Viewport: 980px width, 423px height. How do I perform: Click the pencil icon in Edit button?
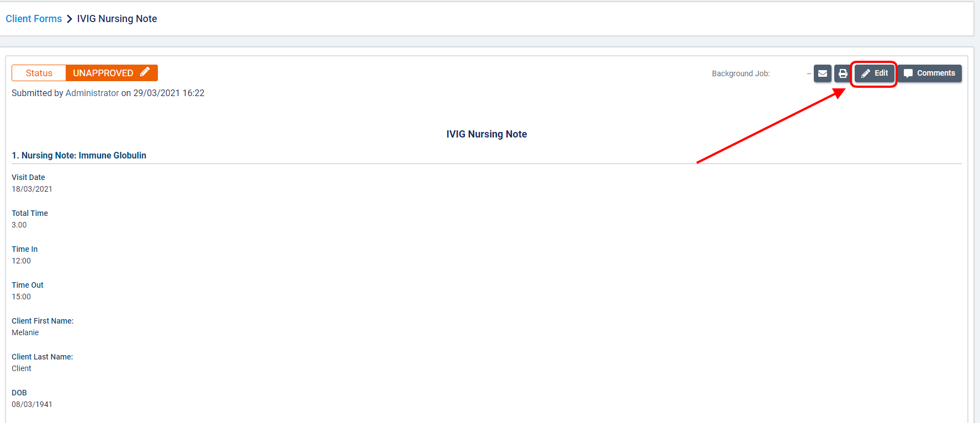pos(866,73)
